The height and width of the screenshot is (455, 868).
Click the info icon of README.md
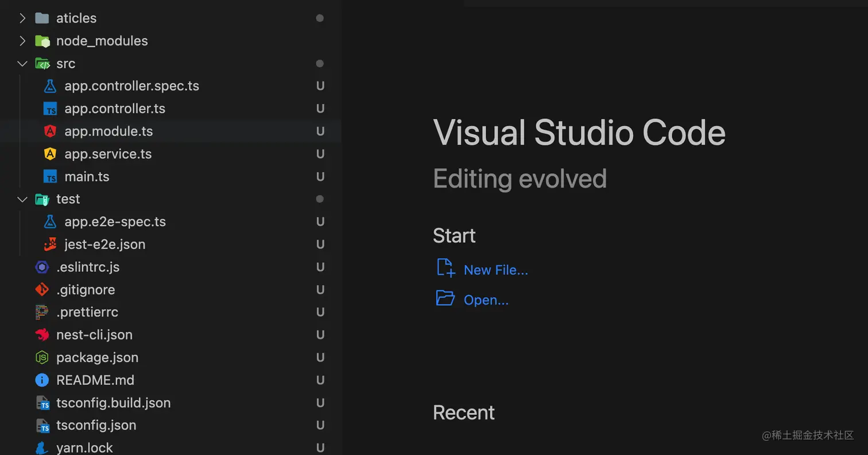[x=42, y=380]
